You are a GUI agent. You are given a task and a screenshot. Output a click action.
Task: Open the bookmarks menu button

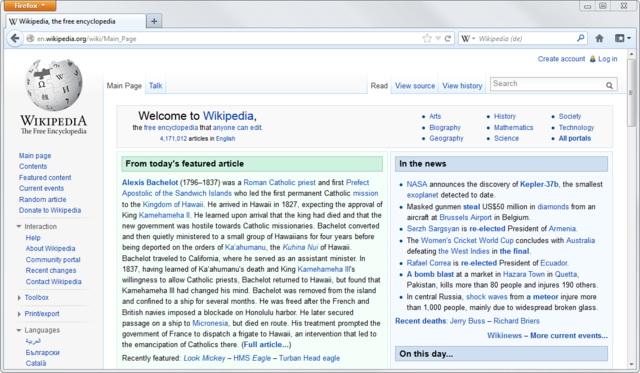pos(623,38)
